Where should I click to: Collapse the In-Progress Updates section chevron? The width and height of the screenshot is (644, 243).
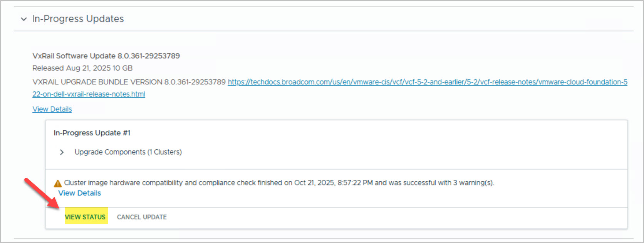pos(24,19)
